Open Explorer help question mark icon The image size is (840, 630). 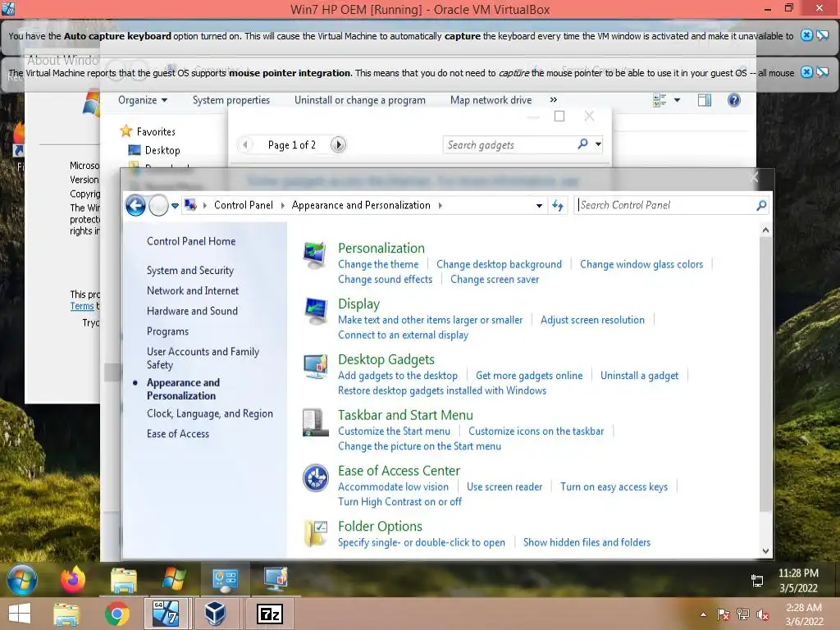(x=734, y=100)
